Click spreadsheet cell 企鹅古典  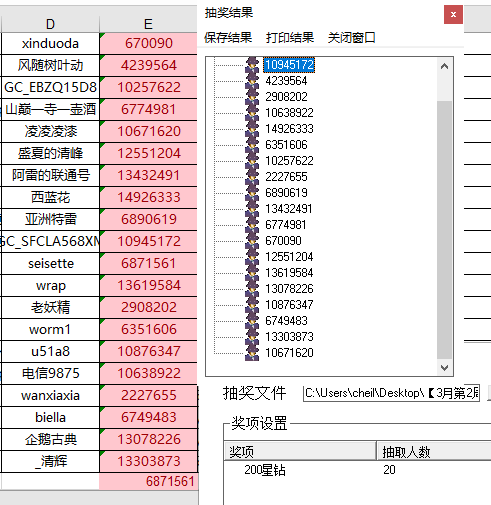(x=50, y=439)
